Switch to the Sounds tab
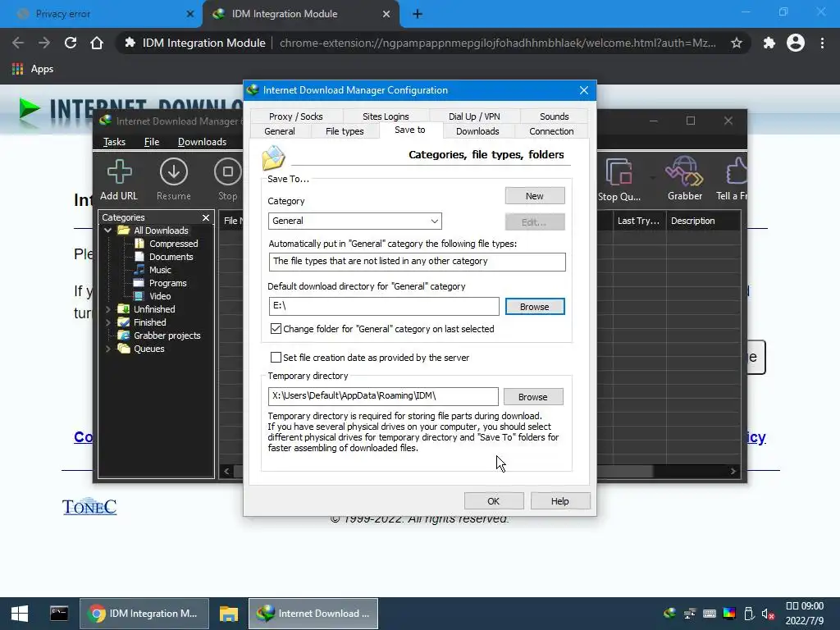Image resolution: width=840 pixels, height=630 pixels. (x=554, y=116)
